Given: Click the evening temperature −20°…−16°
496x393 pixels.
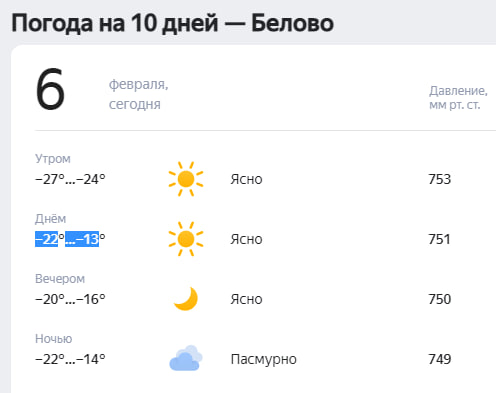Looking at the screenshot, I should (70, 299).
